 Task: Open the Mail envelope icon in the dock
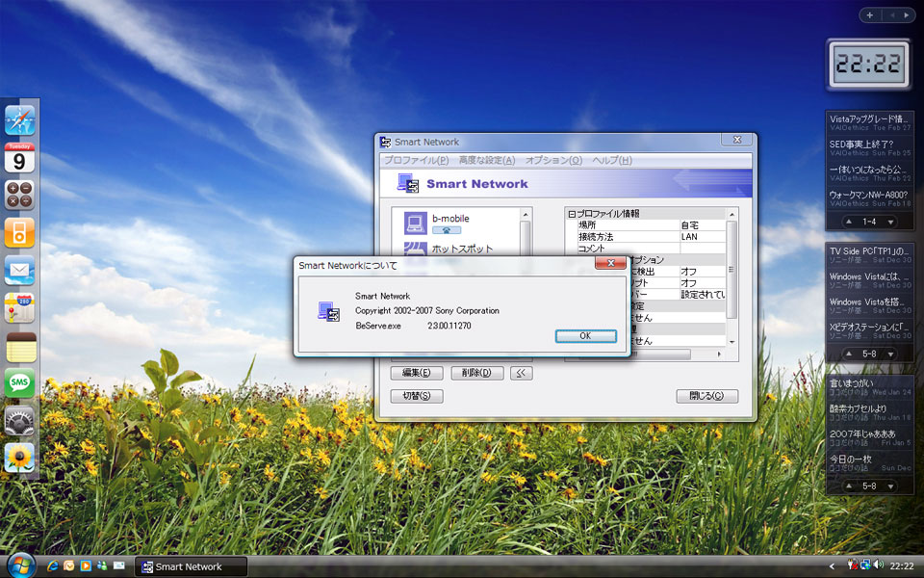[19, 270]
